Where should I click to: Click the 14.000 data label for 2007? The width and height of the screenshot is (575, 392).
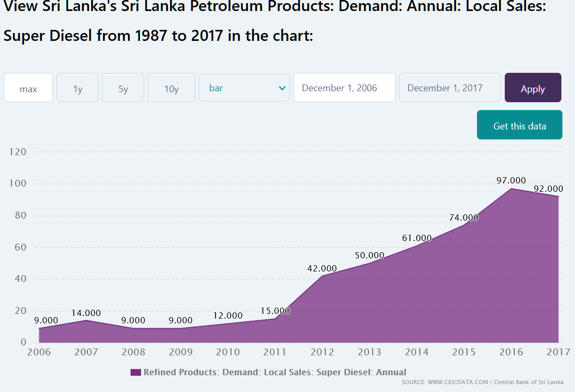pyautogui.click(x=86, y=313)
